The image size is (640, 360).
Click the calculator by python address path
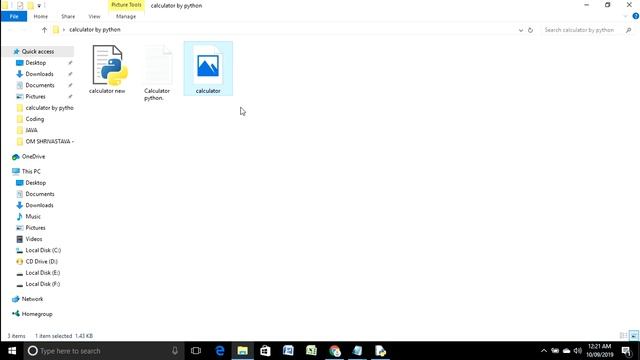pyautogui.click(x=95, y=30)
